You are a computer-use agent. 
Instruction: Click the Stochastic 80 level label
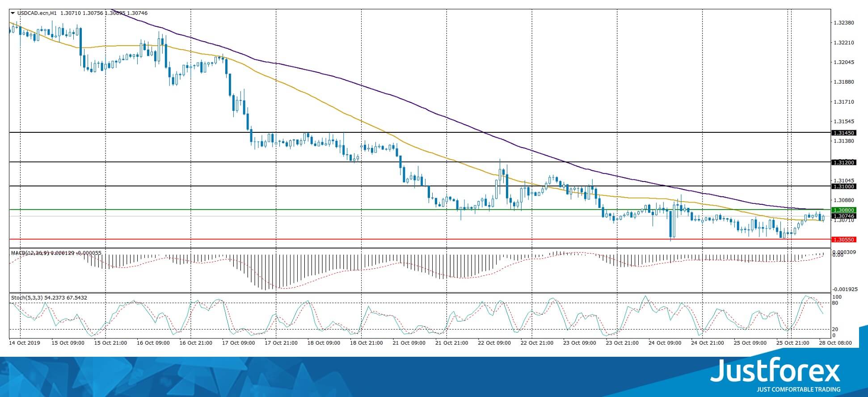[x=834, y=303]
